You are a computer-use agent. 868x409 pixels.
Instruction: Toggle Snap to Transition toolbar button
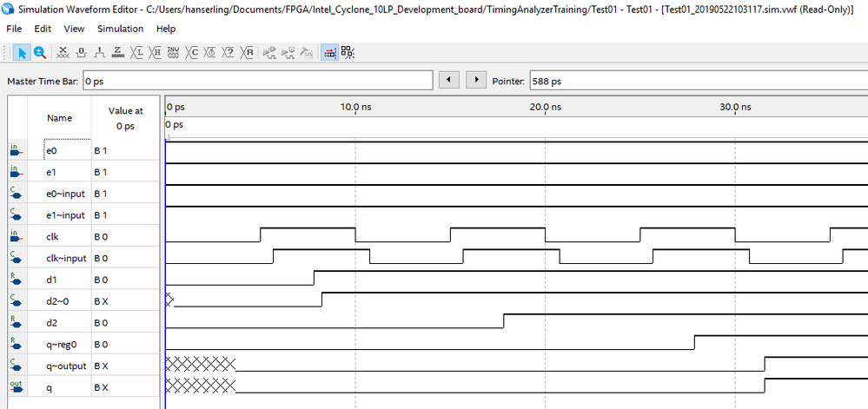click(348, 53)
